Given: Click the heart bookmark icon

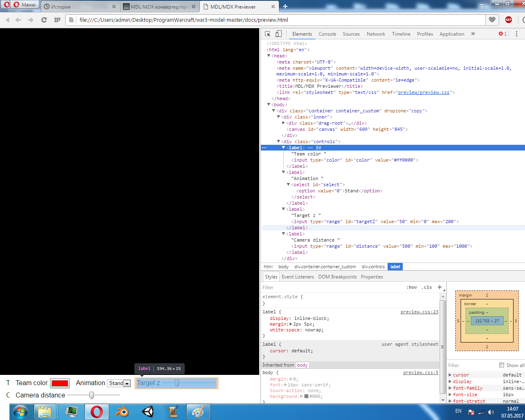Looking at the screenshot, I should tap(492, 20).
